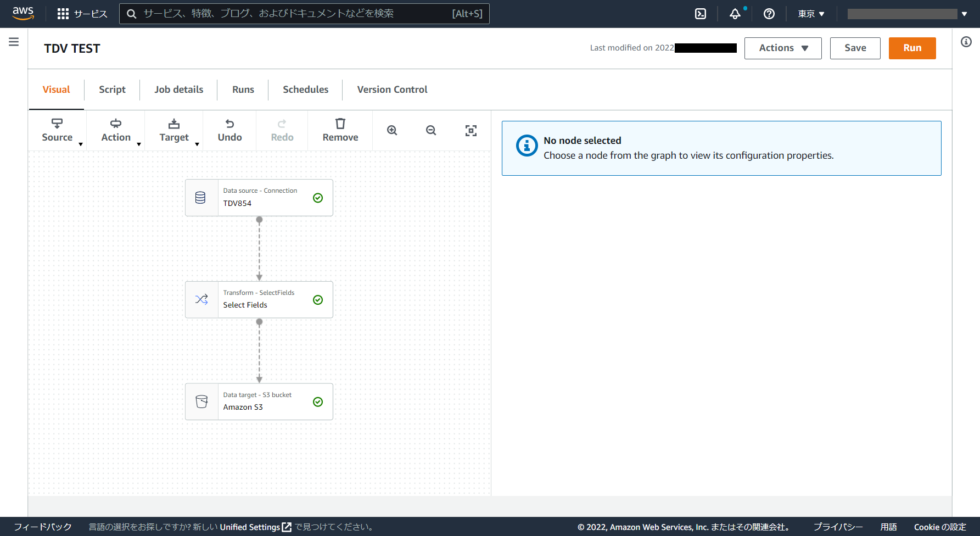Screen dimensions: 980x536
Task: Click the TDV854 node green check status
Action: pos(318,198)
